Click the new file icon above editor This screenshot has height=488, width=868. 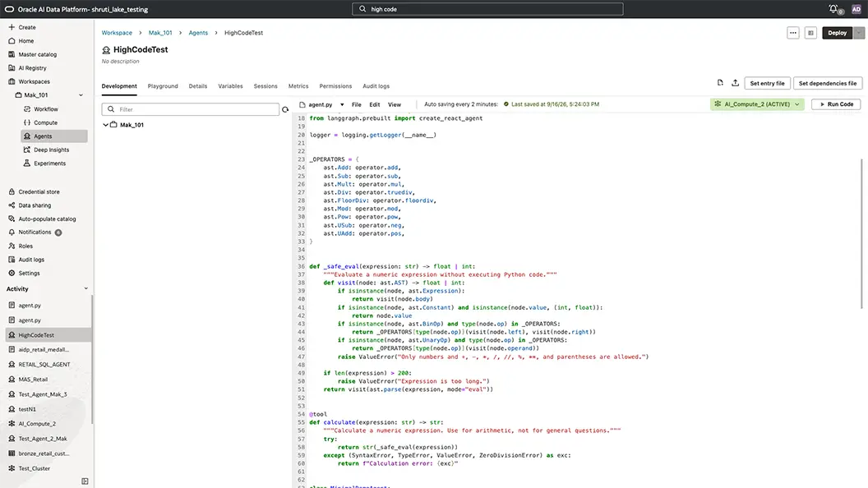720,83
